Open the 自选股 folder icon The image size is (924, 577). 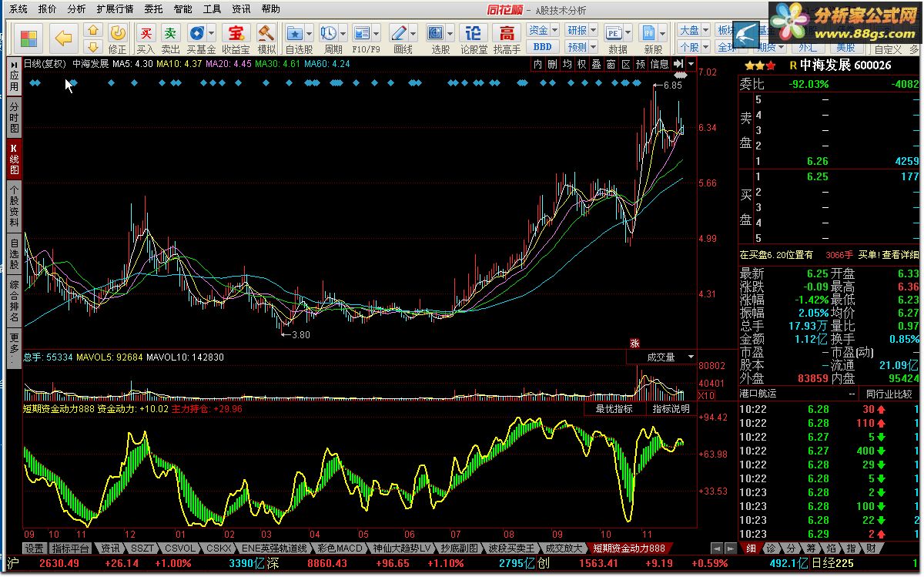pos(294,33)
